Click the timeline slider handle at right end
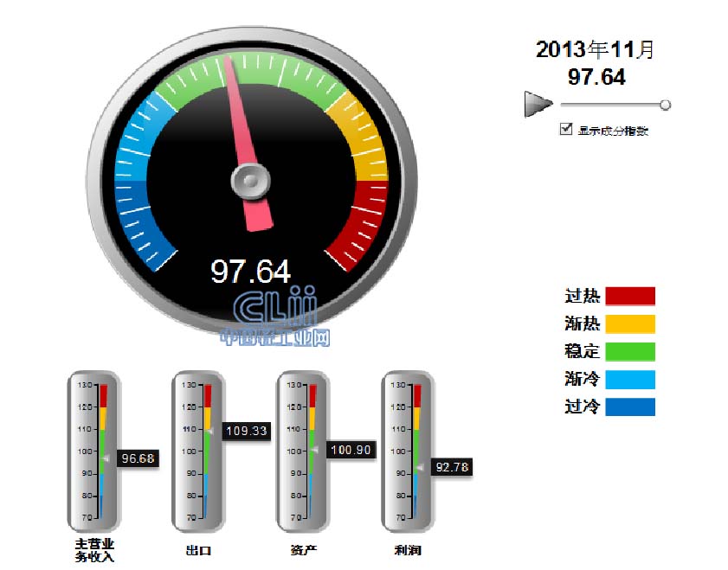Viewport: 728px width, 570px height. click(665, 106)
